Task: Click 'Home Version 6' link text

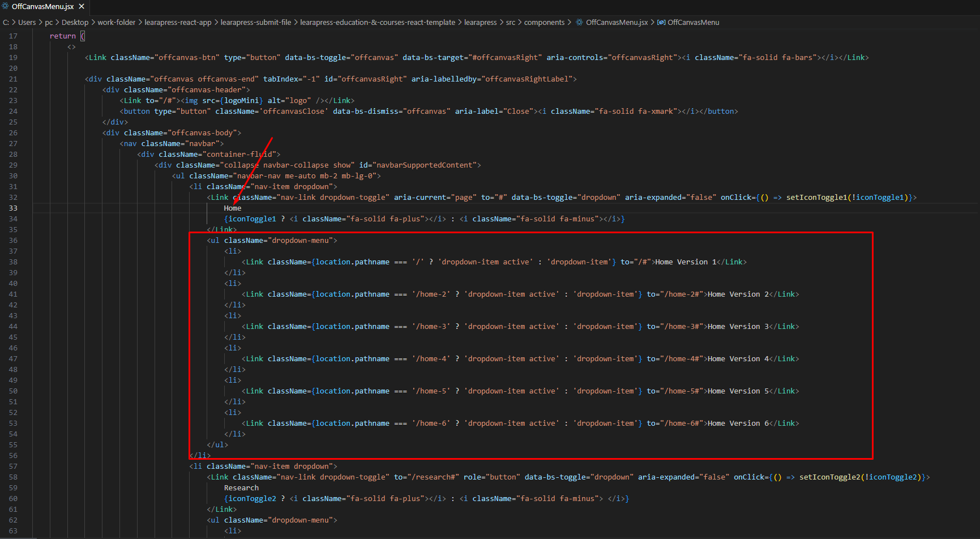Action: click(x=738, y=423)
